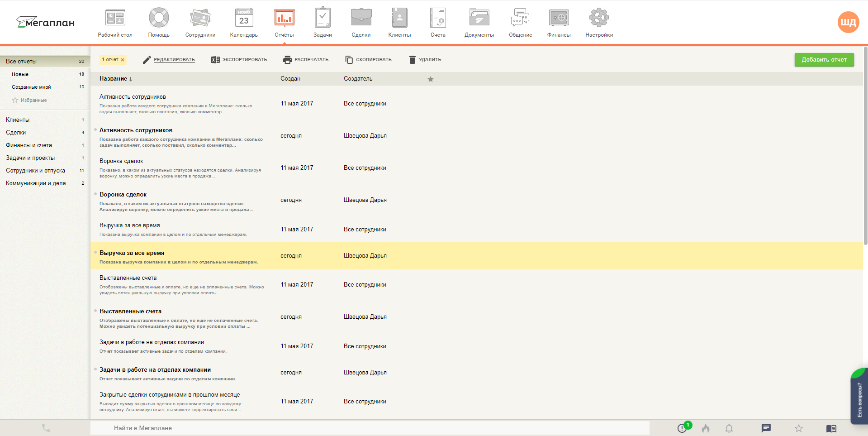
Task: Click Удалить to delete the report
Action: [x=425, y=60]
